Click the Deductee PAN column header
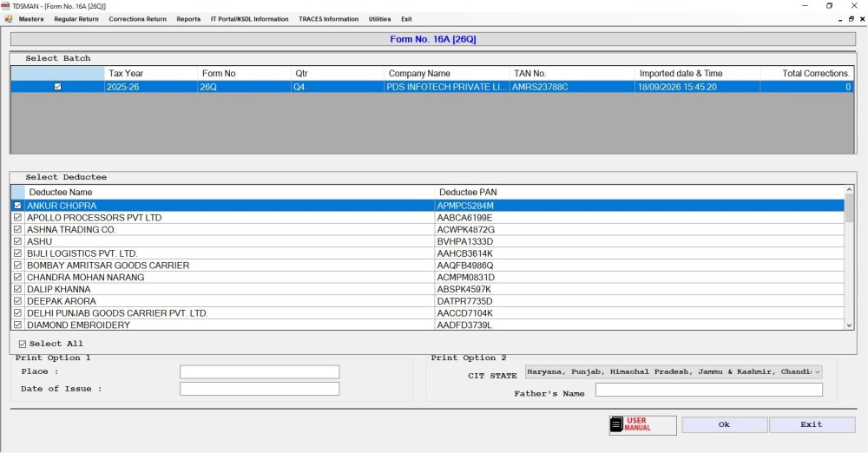868x453 pixels. pyautogui.click(x=640, y=192)
